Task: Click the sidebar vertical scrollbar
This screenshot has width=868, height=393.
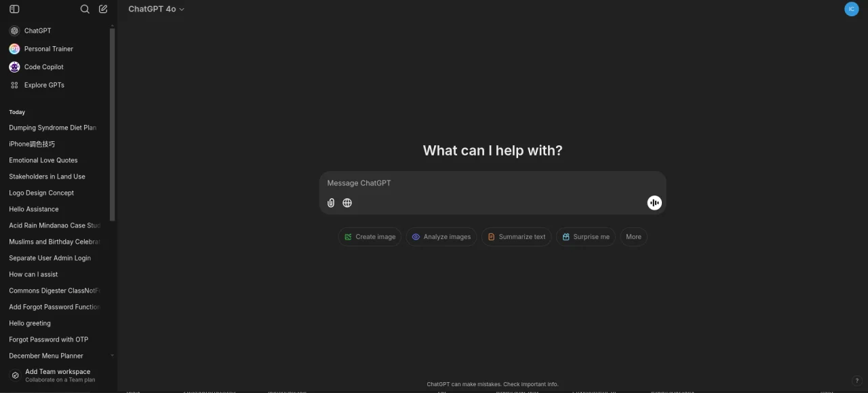Action: [x=113, y=124]
